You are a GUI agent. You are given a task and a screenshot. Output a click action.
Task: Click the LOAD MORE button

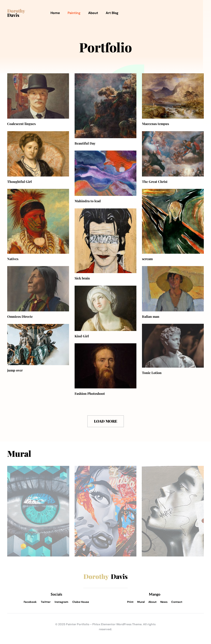105,421
